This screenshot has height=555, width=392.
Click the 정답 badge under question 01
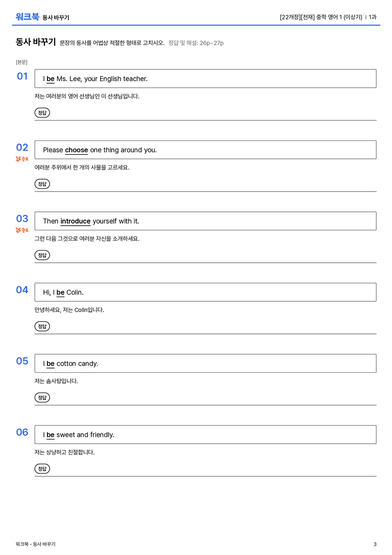(x=42, y=112)
